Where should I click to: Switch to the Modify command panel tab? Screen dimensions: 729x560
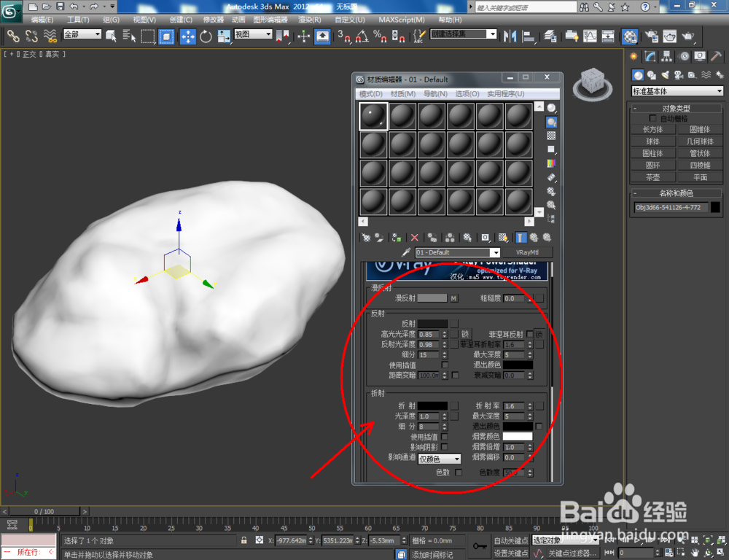(650, 56)
